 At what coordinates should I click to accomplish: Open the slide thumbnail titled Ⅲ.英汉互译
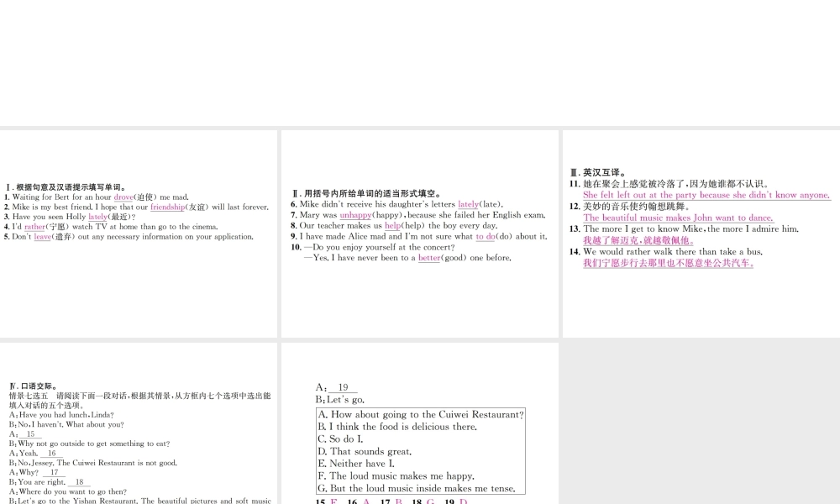701,234
